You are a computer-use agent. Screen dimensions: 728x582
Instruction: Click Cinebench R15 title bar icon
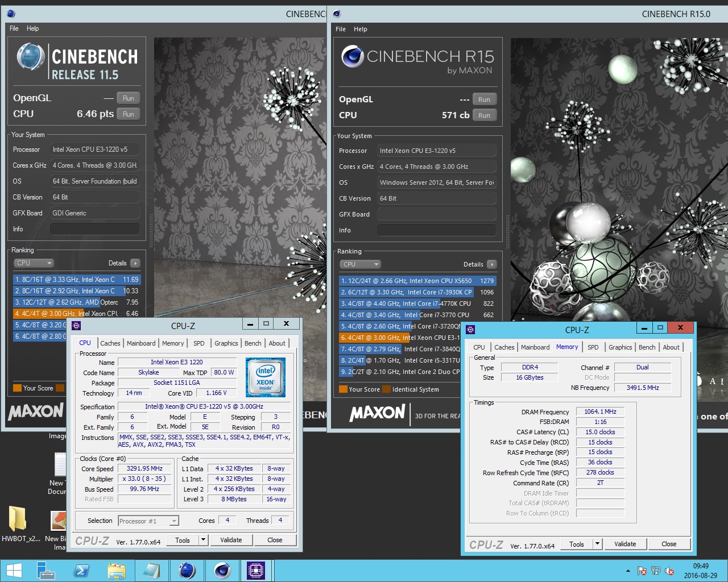point(337,14)
